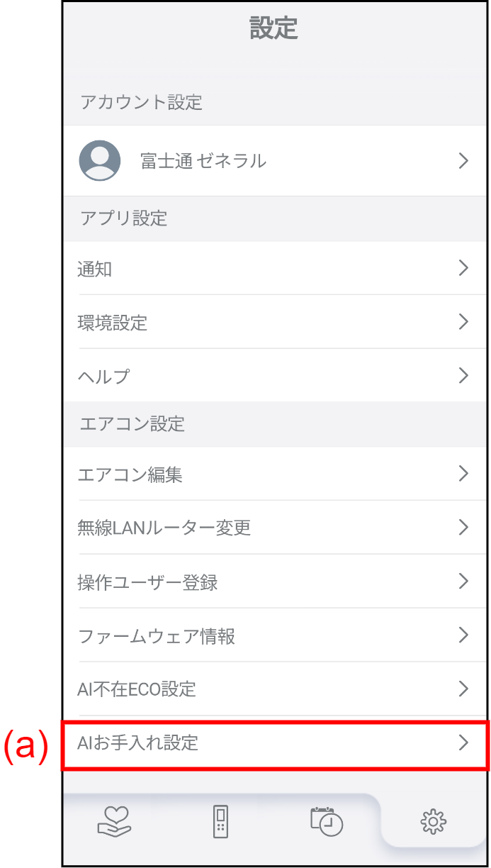Expand the エアコン編集 chevron arrow
This screenshot has height=868, width=491.
[463, 473]
